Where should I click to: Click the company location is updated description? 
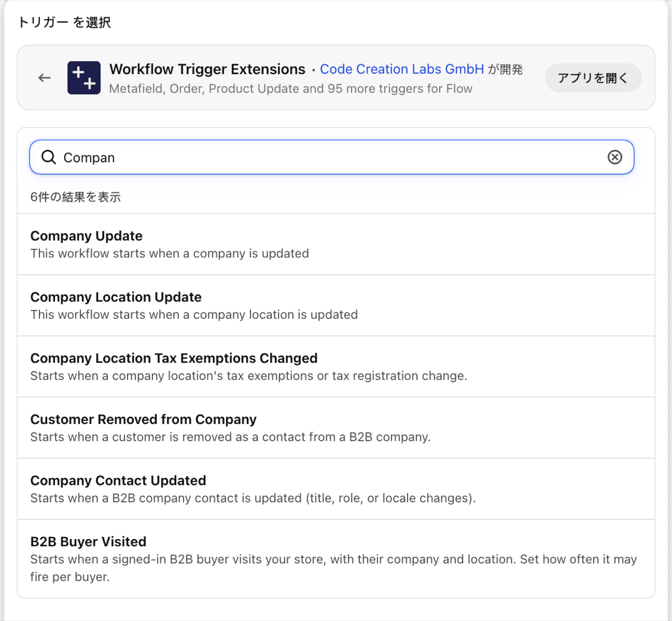tap(194, 315)
